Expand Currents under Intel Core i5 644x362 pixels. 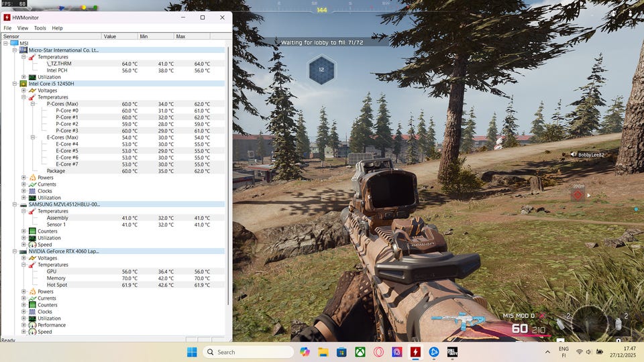click(24, 184)
